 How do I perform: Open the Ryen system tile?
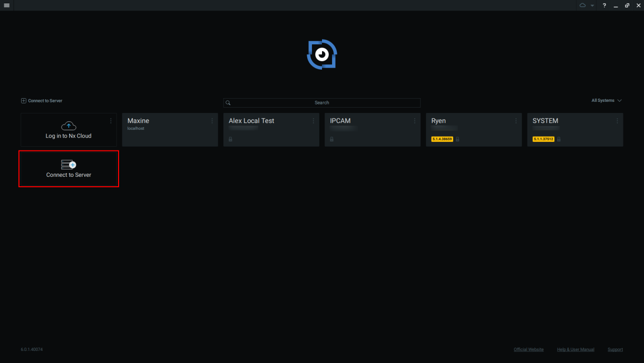[x=473, y=130]
